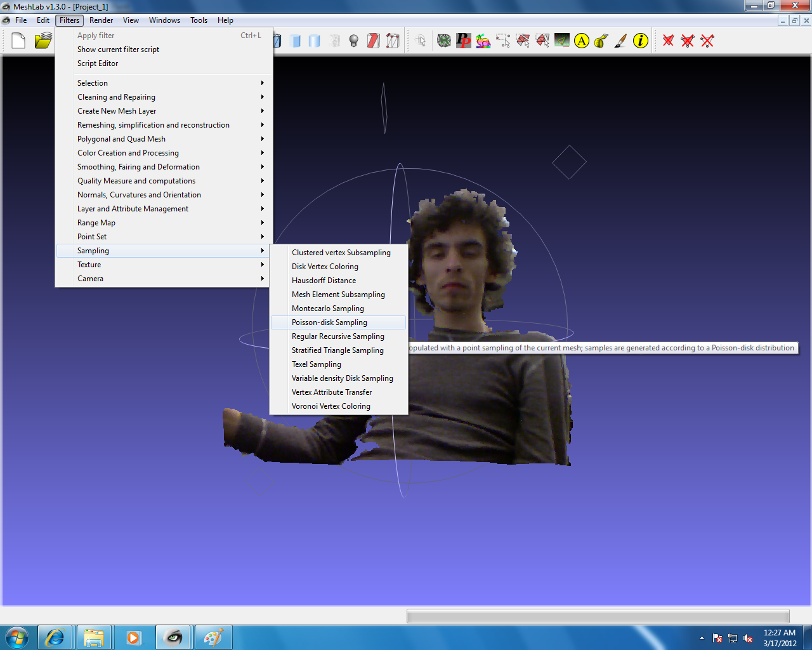Screen dimensions: 812x650
Task: Click the green mesh icon beside PP
Action: point(444,41)
